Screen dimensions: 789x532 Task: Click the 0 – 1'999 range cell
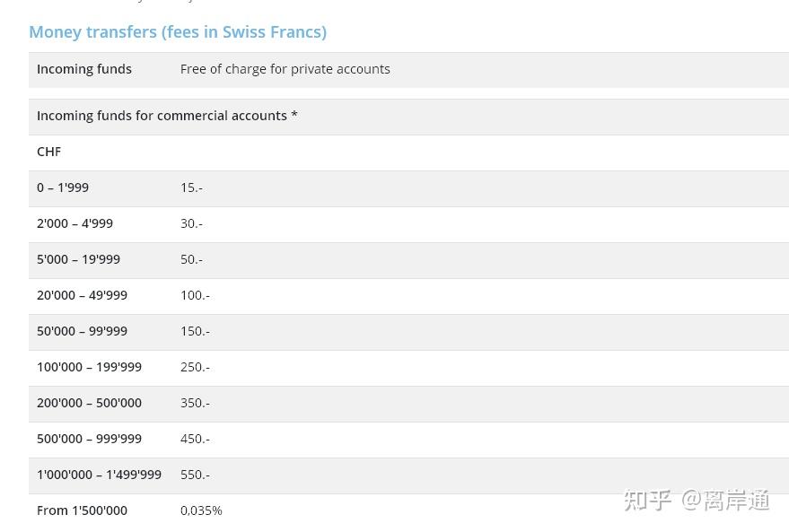tap(63, 188)
